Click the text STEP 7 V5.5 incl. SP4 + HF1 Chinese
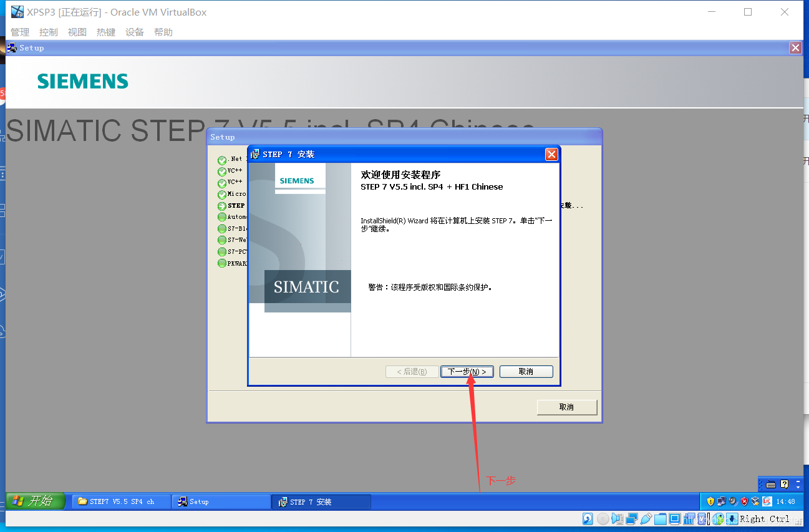Screen dimensions: 809x532 tap(432, 186)
